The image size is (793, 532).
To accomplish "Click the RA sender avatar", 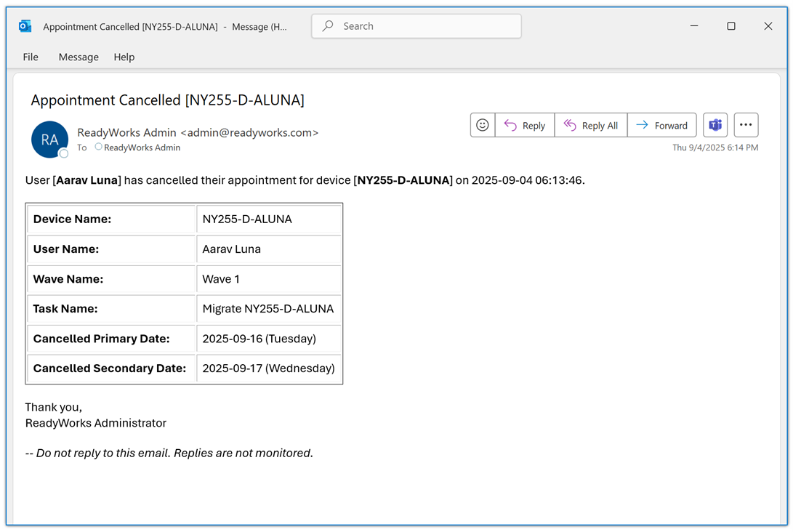I will [x=49, y=140].
